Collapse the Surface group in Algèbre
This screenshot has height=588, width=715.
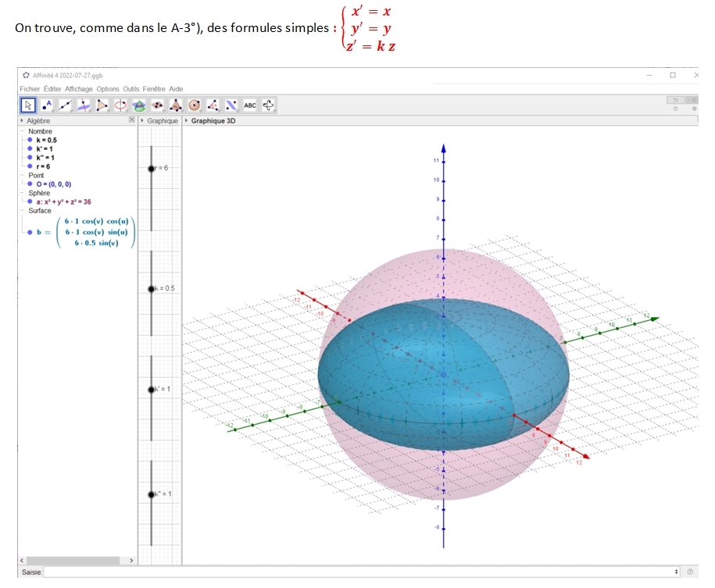pos(22,211)
